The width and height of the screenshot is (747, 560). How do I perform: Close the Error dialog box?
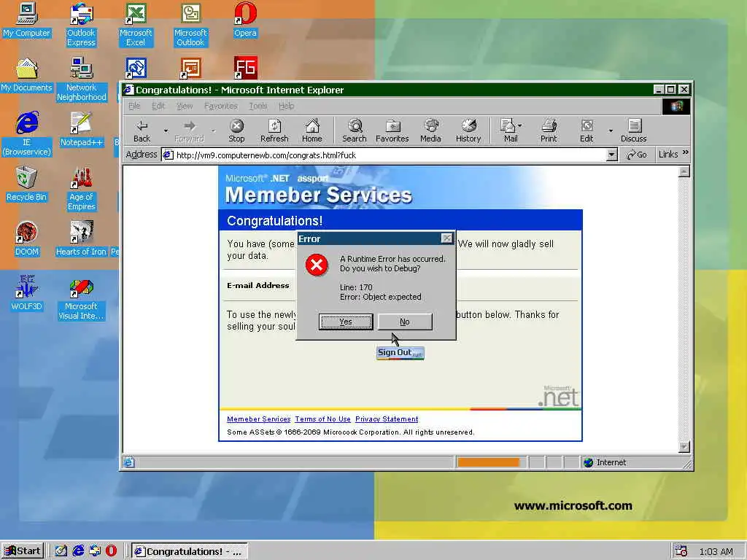click(x=446, y=238)
